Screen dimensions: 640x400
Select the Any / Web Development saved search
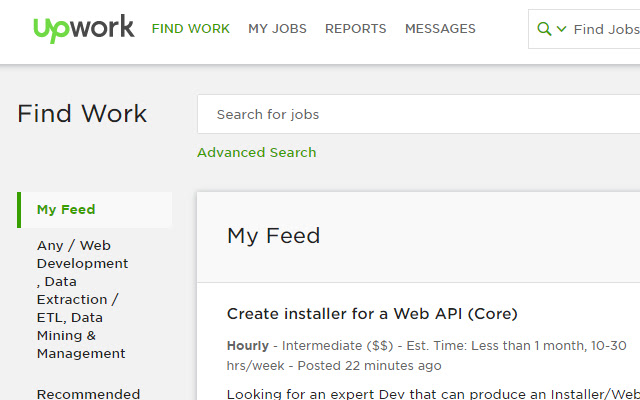click(82, 299)
